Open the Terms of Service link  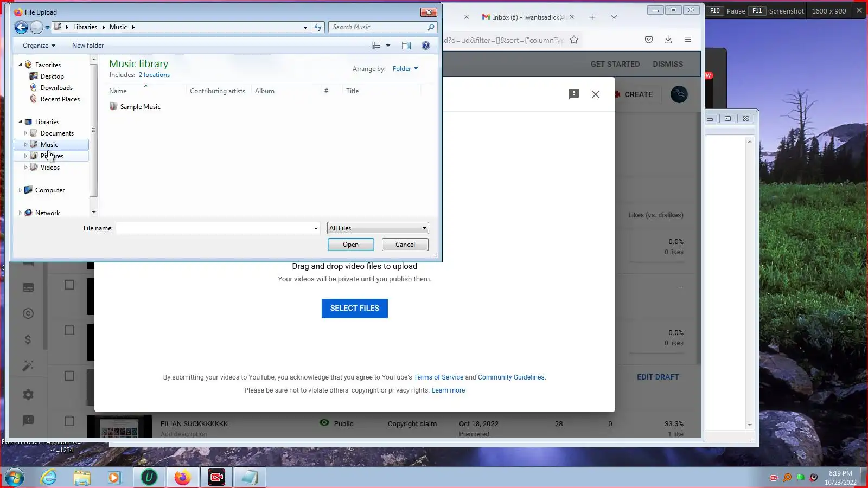(438, 377)
